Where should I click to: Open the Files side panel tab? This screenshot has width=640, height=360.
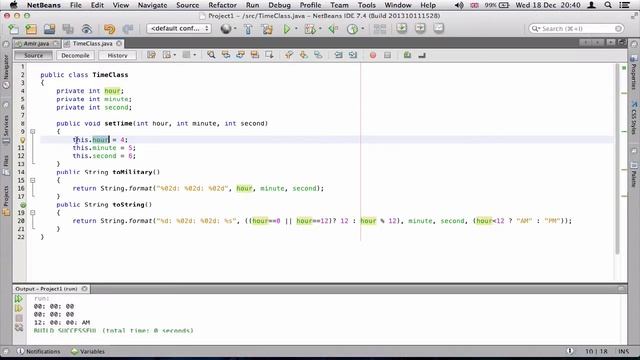click(x=6, y=165)
